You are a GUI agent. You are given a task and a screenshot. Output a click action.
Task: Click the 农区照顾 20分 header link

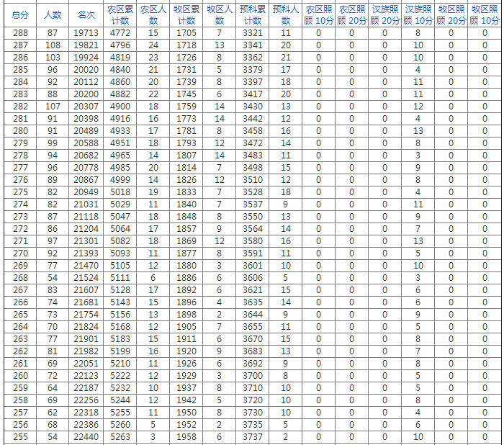[x=351, y=14]
